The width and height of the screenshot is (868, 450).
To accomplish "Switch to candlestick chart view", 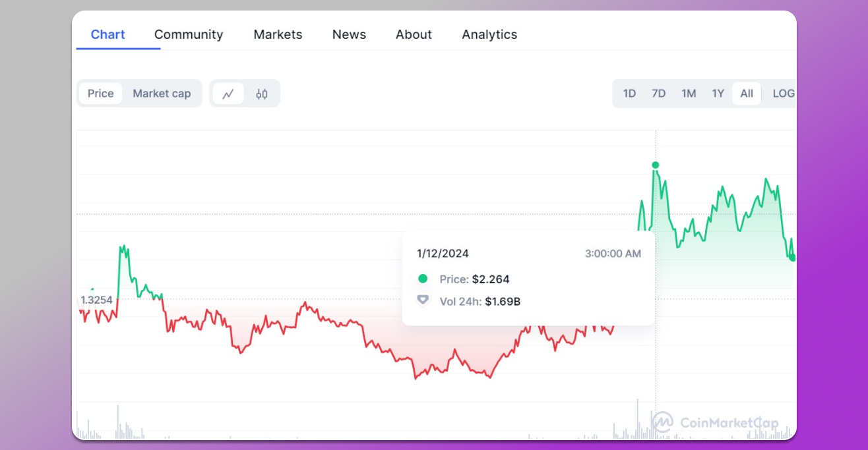I will coord(261,94).
